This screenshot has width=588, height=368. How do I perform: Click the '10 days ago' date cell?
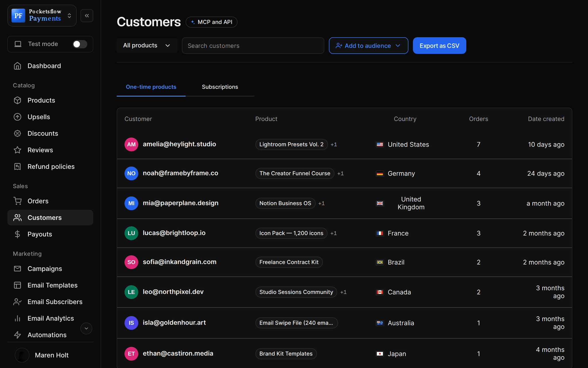[546, 144]
